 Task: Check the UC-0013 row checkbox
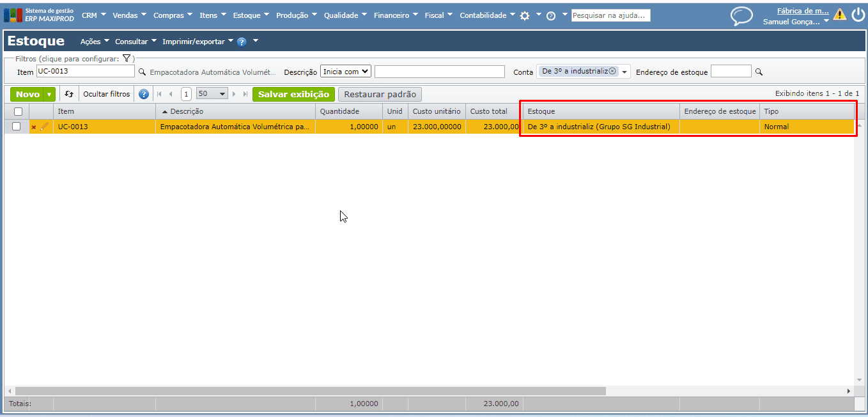[x=17, y=126]
